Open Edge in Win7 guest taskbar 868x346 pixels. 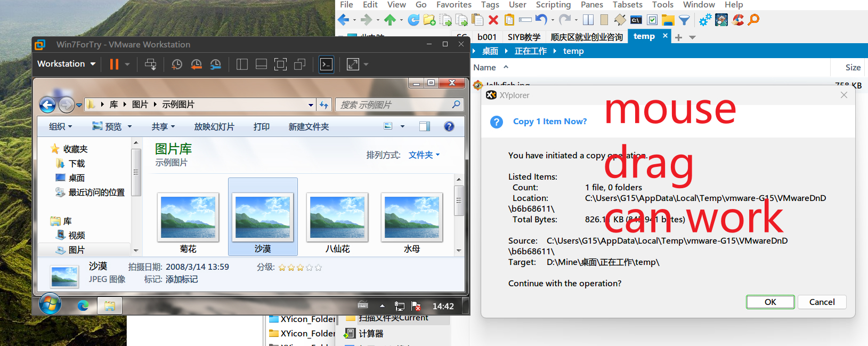(x=83, y=305)
